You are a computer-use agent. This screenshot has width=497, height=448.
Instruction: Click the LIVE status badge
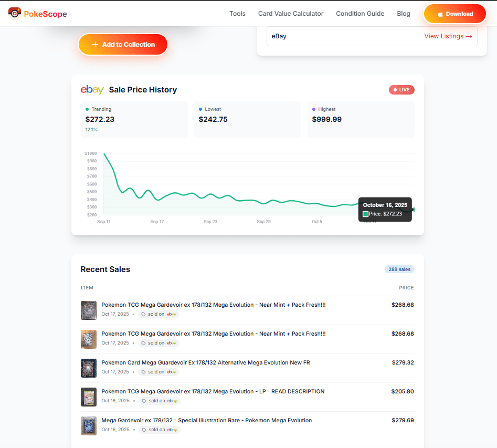[x=401, y=89]
